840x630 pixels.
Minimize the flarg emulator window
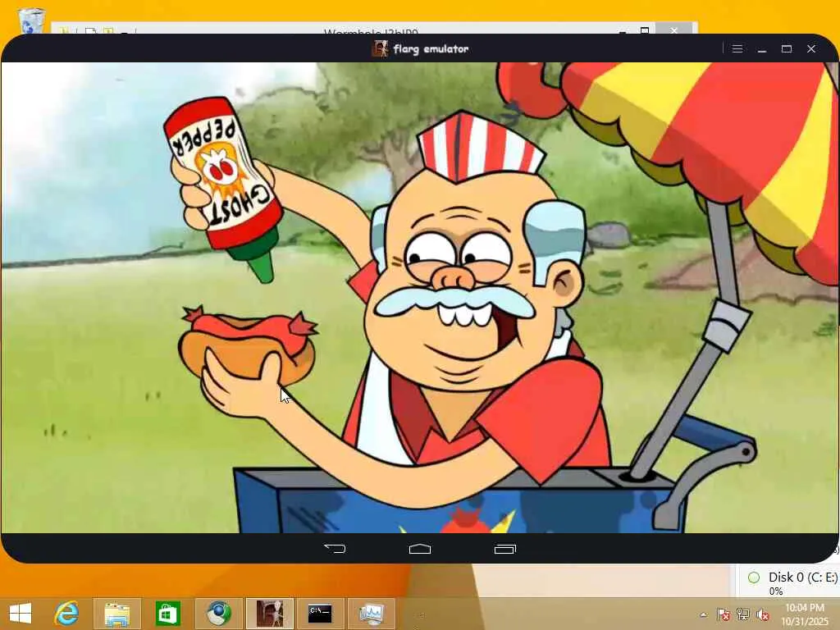762,48
